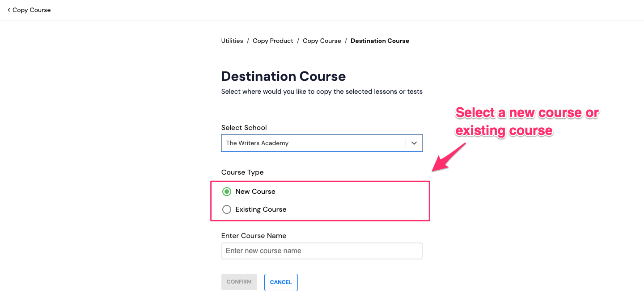Click the Existing Course label text
Screen dimensions: 644x305
261,209
